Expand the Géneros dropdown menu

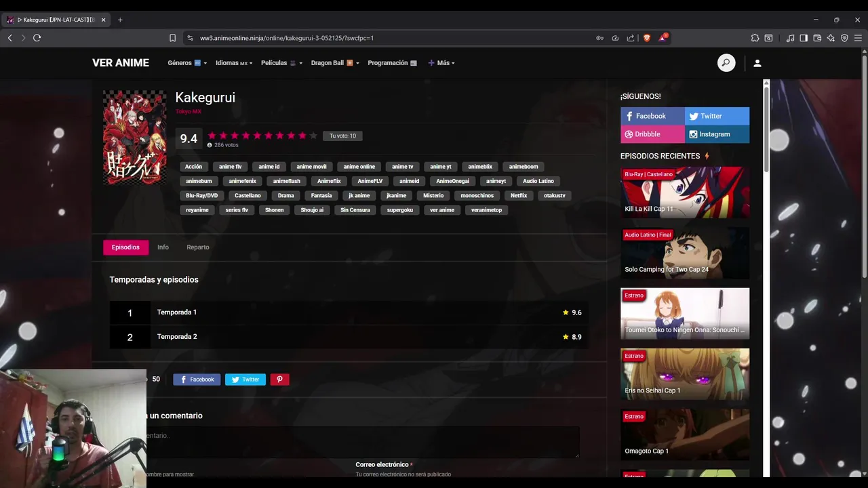[187, 63]
